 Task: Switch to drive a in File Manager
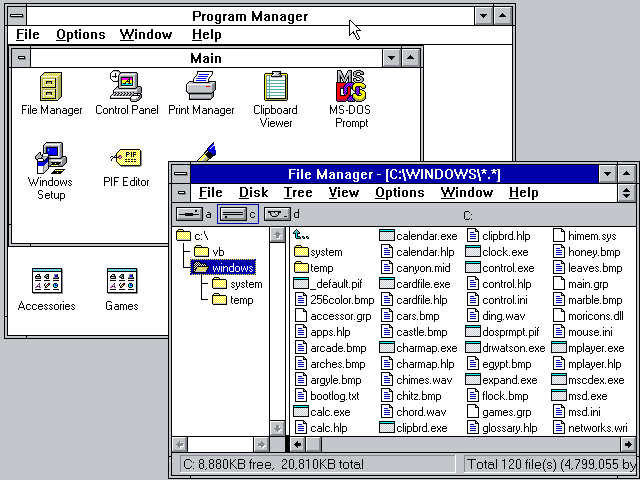pos(193,214)
